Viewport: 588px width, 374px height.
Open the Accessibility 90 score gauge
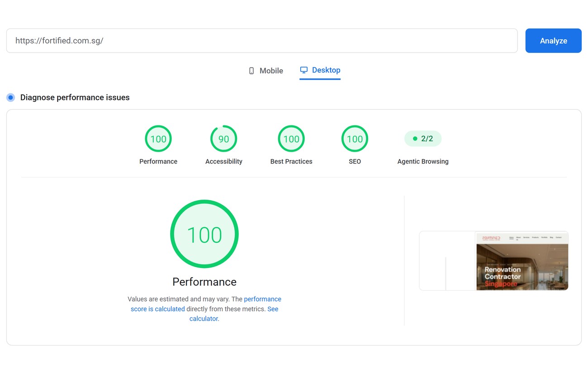(x=224, y=139)
